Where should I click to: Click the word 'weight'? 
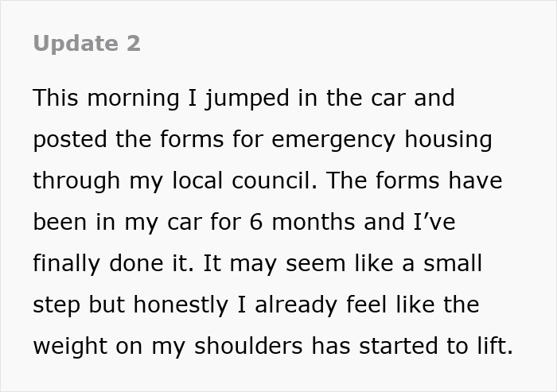point(68,346)
